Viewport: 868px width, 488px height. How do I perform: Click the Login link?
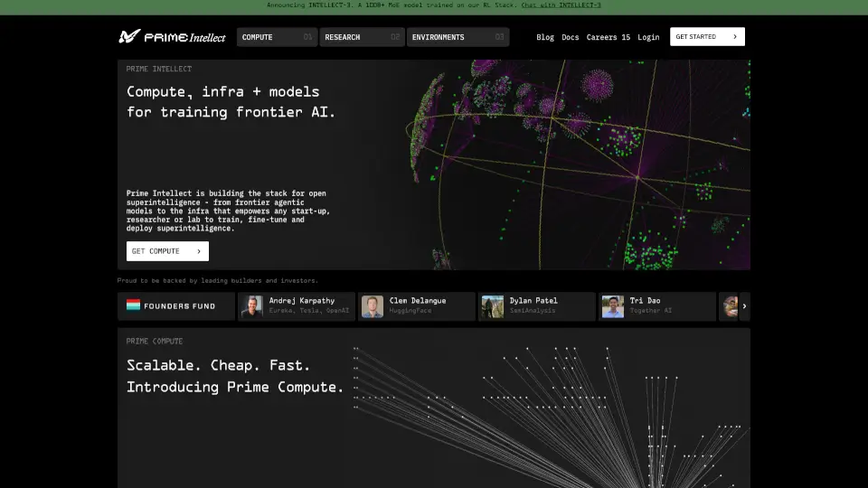click(648, 37)
